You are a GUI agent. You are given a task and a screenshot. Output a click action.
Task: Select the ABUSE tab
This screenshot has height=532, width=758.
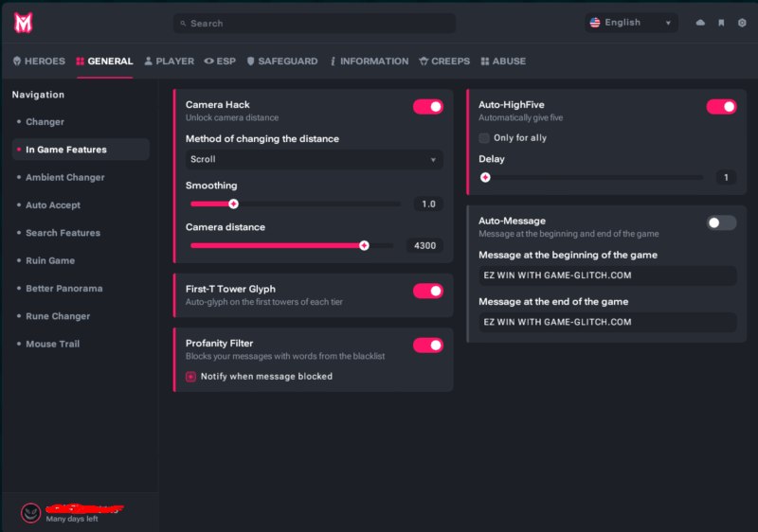[503, 61]
